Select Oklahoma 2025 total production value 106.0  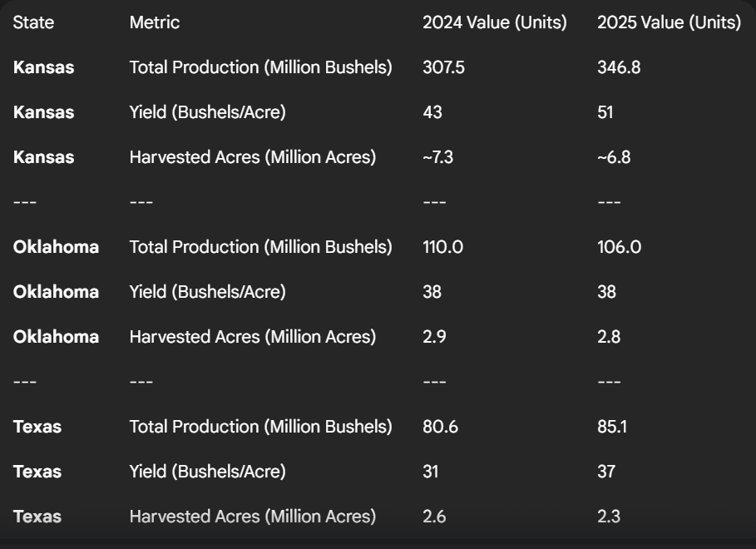coord(619,248)
